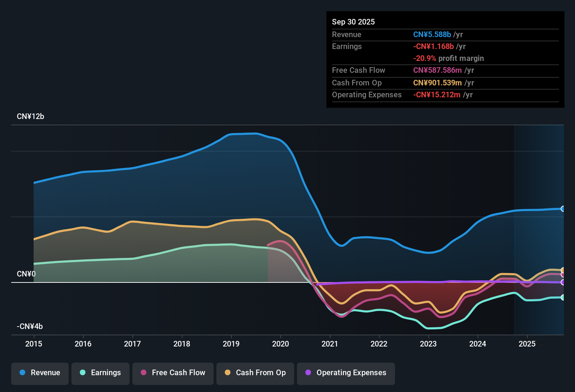
Task: Click the CN¥5.588b revenue value in tooltip
Action: tap(432, 34)
